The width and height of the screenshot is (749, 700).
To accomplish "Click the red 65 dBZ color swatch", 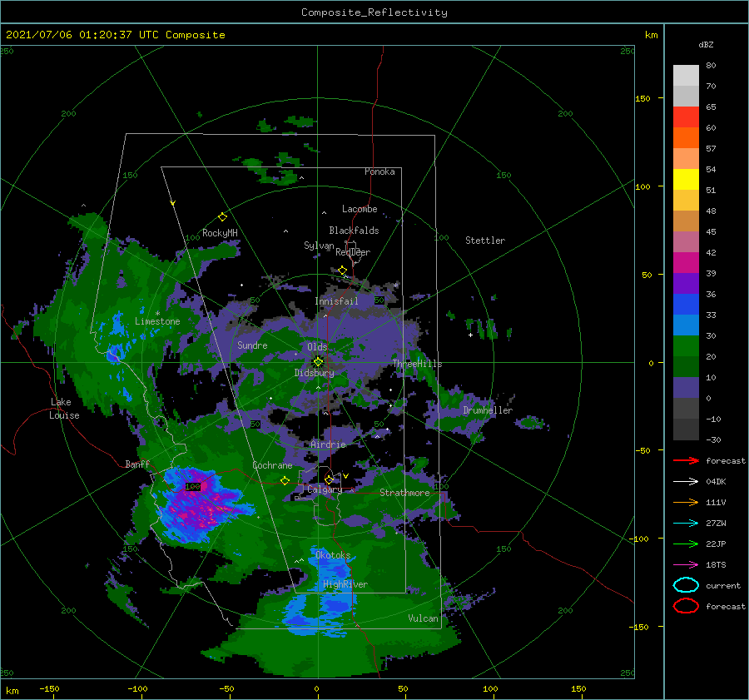I will click(x=686, y=117).
